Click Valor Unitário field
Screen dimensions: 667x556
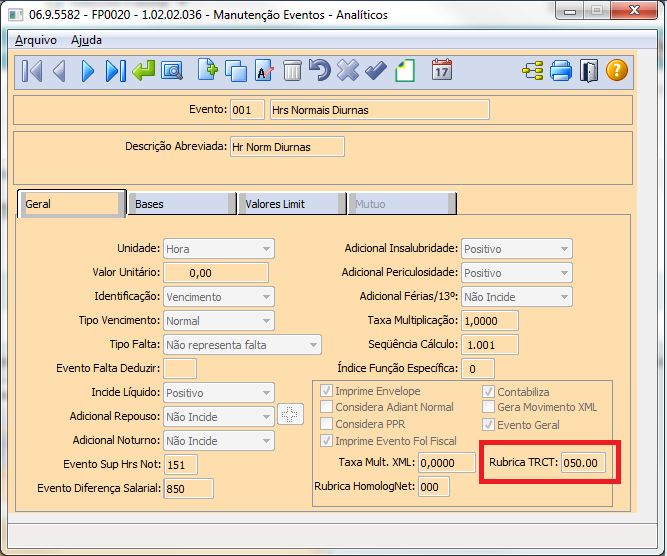pyautogui.click(x=216, y=273)
